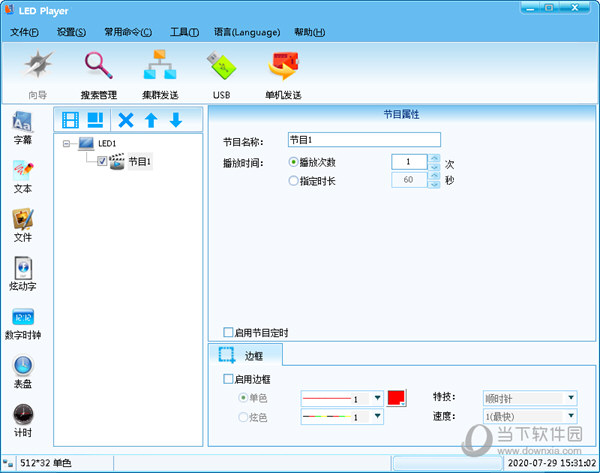Click the status bar network icon
This screenshot has width=600, height=473.
point(8,463)
